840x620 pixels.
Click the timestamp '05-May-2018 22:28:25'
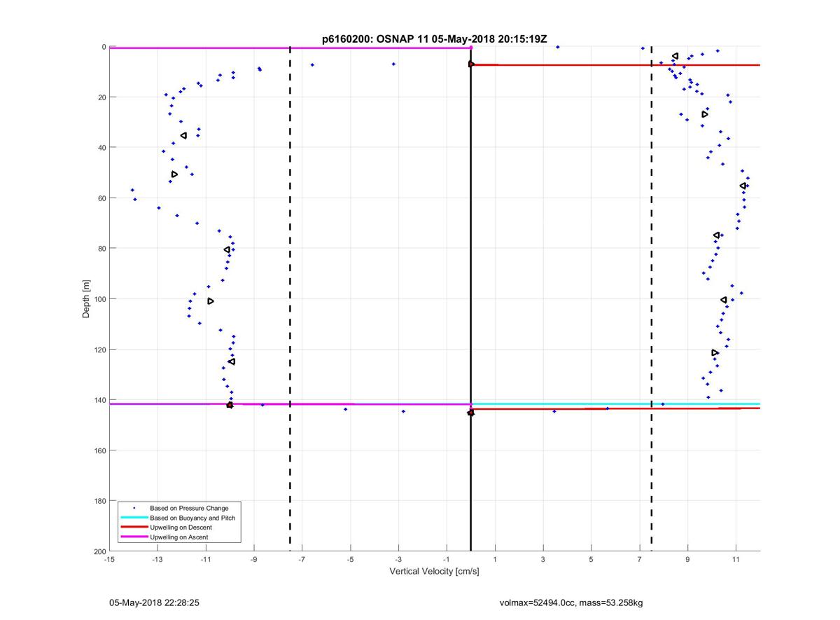(154, 602)
